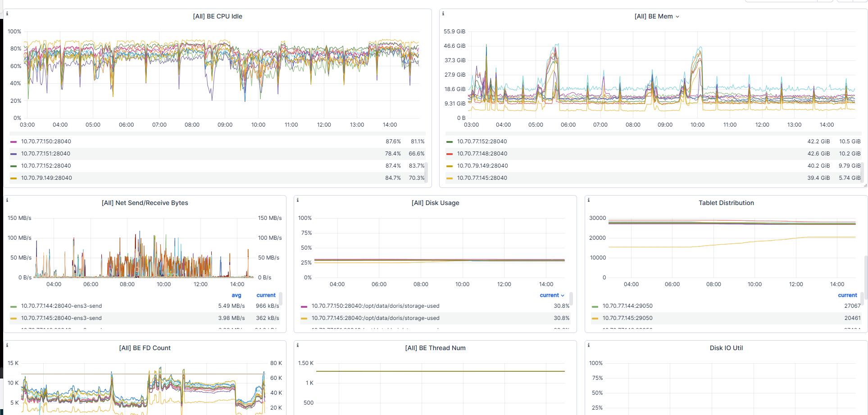Select 10.70.77.145:28040-ens3-send legend entry
868x415 pixels.
coord(61,318)
